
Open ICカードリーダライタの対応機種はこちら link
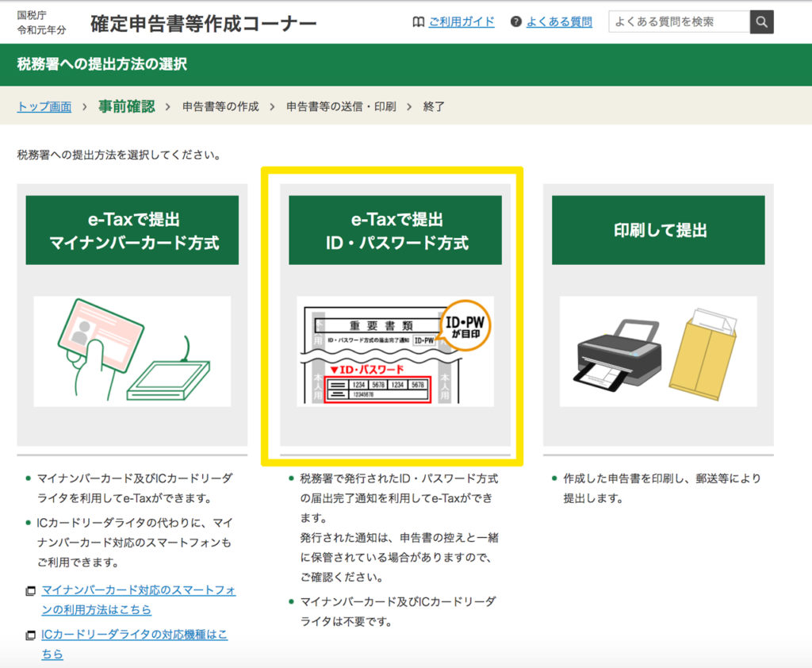tap(134, 643)
